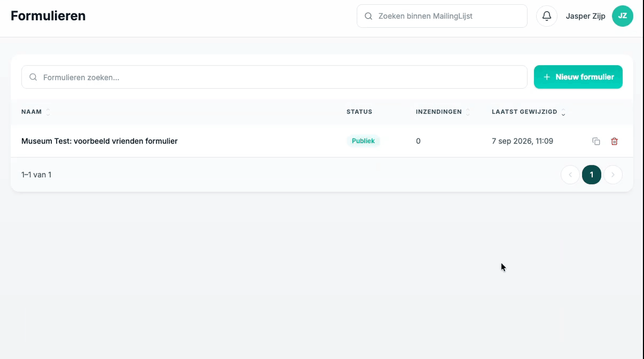
Task: Go to the next page arrow
Action: pos(613,174)
